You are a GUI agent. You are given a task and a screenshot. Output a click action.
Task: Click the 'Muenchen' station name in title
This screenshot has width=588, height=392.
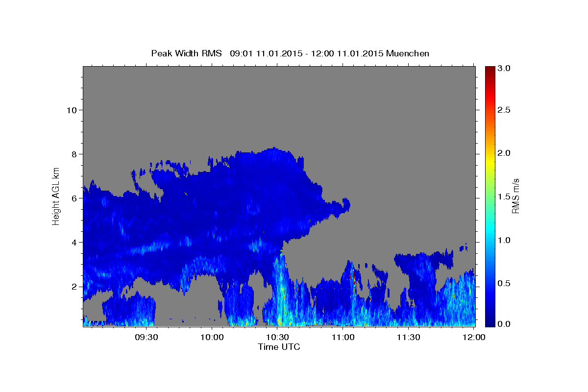[x=408, y=53]
